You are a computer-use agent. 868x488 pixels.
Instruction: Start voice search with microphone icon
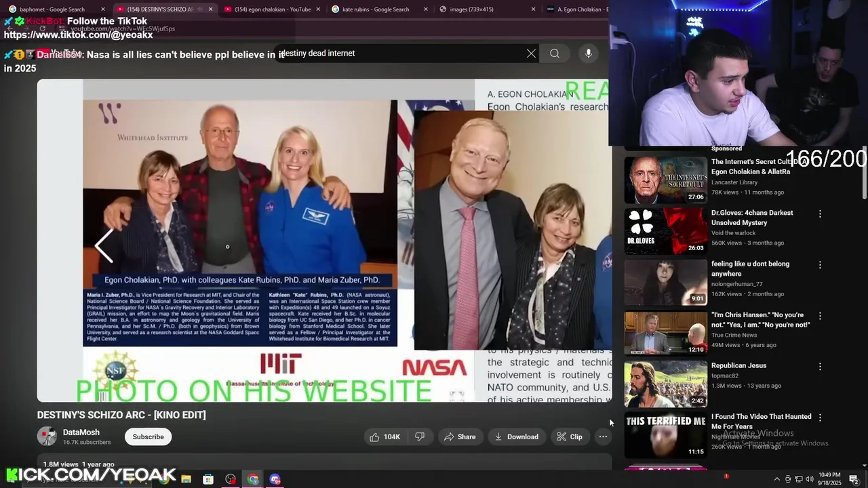coord(589,54)
